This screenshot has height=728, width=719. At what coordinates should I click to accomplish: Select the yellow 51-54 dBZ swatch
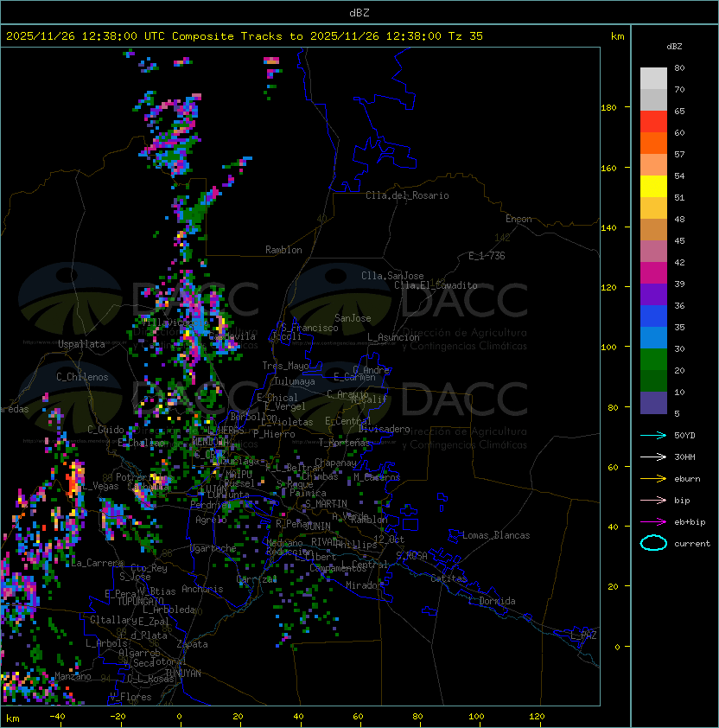click(653, 187)
